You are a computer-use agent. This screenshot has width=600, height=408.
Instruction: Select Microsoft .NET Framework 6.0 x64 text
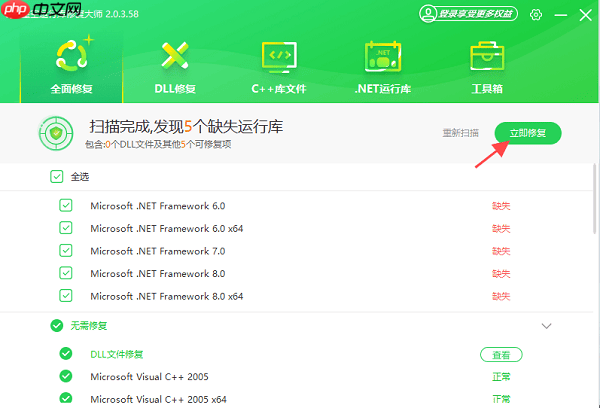167,228
